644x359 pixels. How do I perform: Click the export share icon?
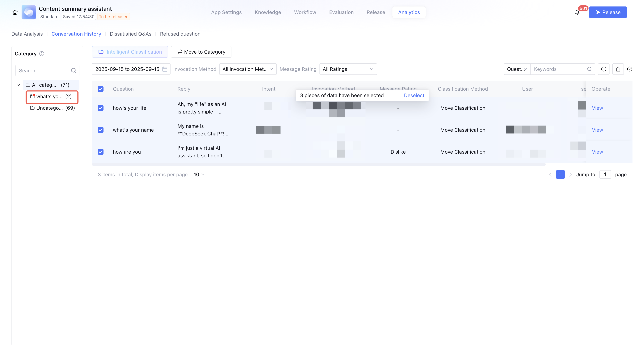618,69
